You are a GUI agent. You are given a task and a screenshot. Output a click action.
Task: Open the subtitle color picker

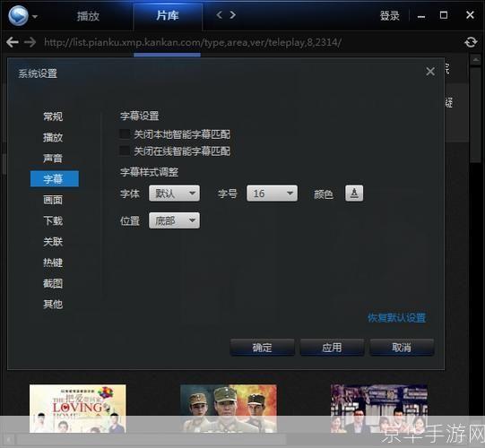coord(354,194)
